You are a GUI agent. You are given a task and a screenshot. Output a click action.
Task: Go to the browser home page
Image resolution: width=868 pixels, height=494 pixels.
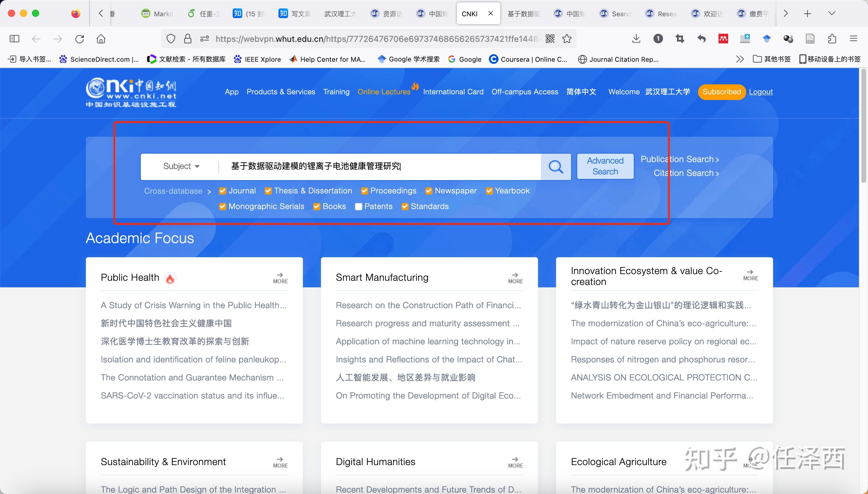[x=101, y=39]
